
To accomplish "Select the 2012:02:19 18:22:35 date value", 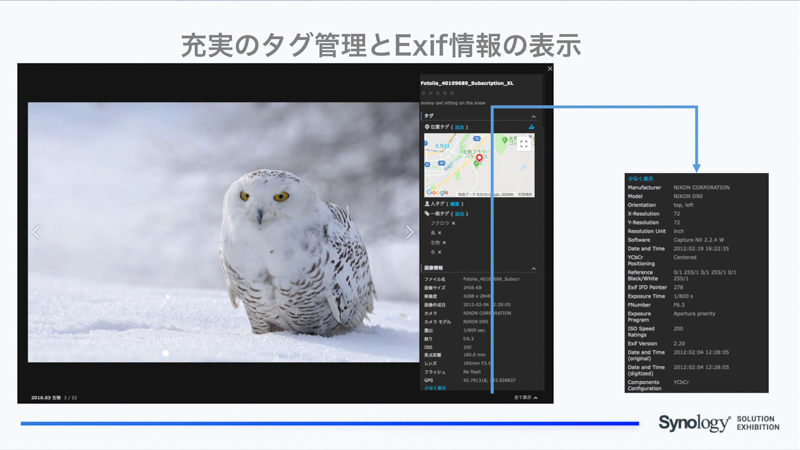I will coord(701,249).
